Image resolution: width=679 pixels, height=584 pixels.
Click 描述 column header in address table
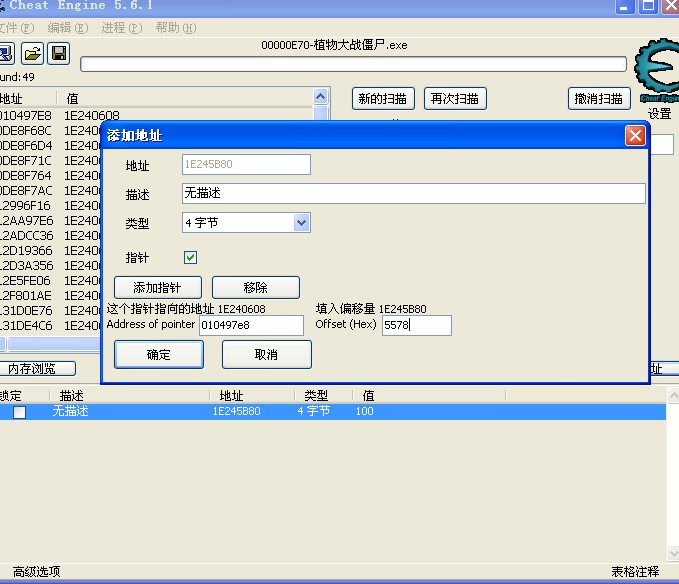(71, 396)
